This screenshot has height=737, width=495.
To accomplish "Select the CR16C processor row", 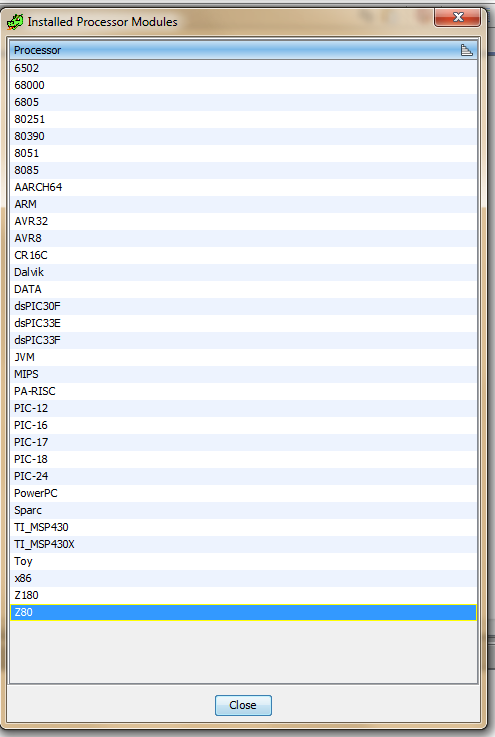I will click(x=243, y=255).
